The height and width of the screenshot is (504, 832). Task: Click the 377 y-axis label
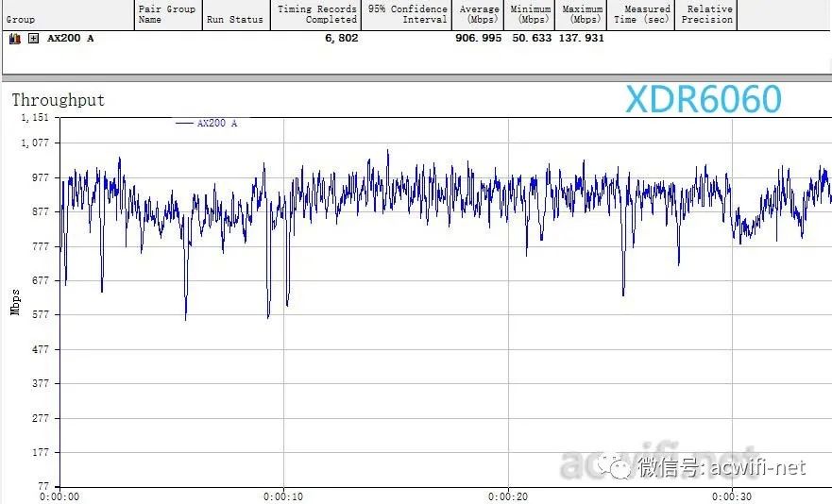tap(41, 383)
